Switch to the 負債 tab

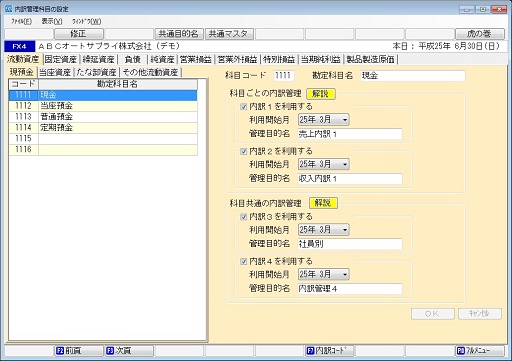point(133,59)
